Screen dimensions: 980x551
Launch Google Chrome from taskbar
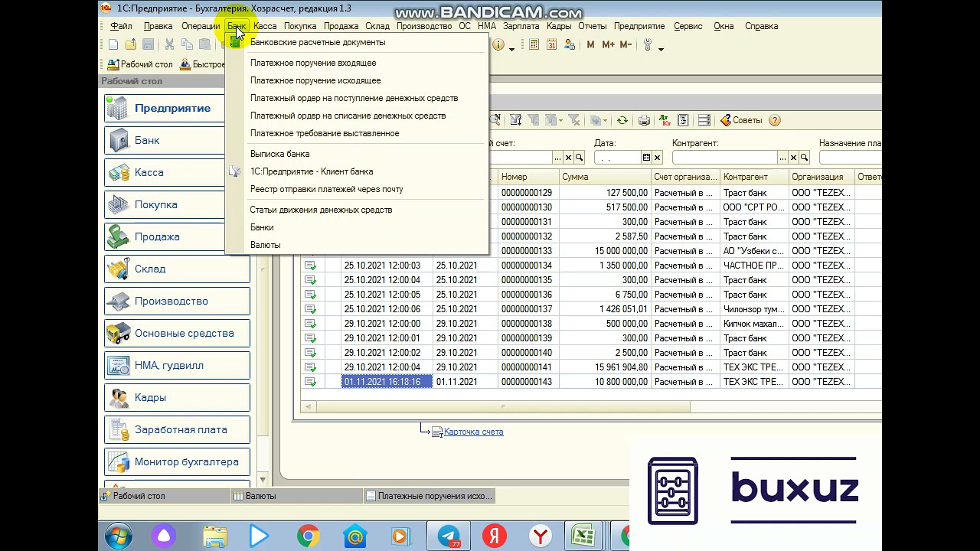309,536
